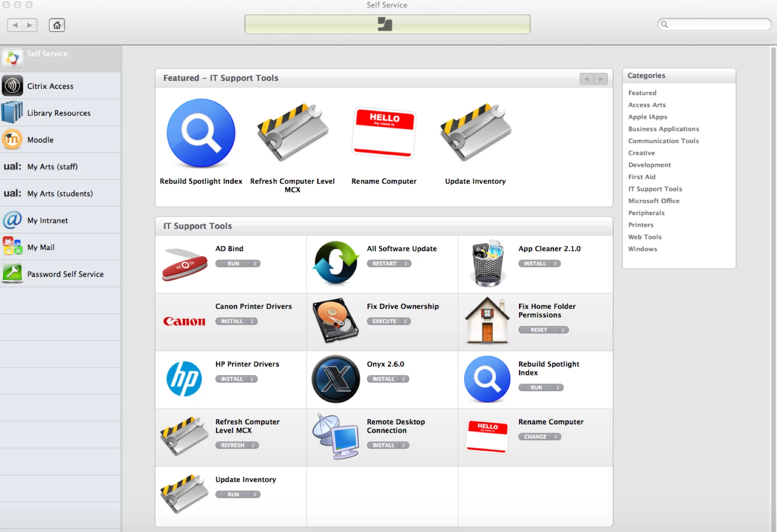
Task: Navigate forward with toolbar arrow
Action: (30, 25)
